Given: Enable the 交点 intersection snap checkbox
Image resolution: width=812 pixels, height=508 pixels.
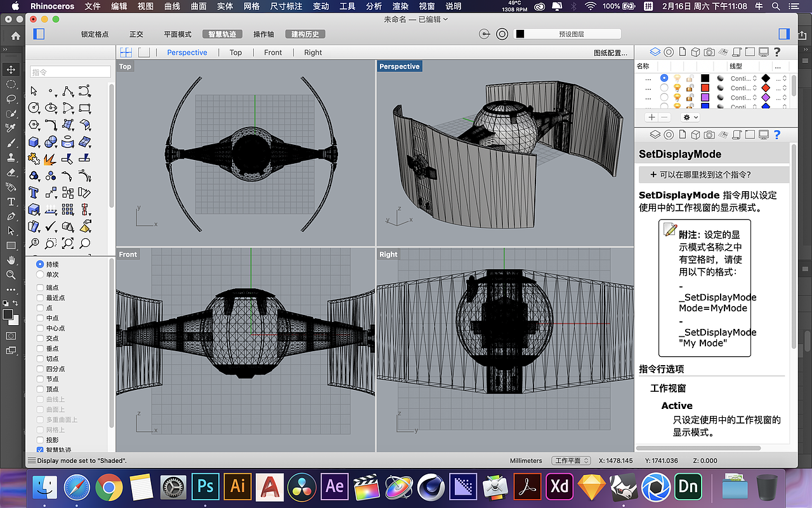Looking at the screenshot, I should click(41, 338).
